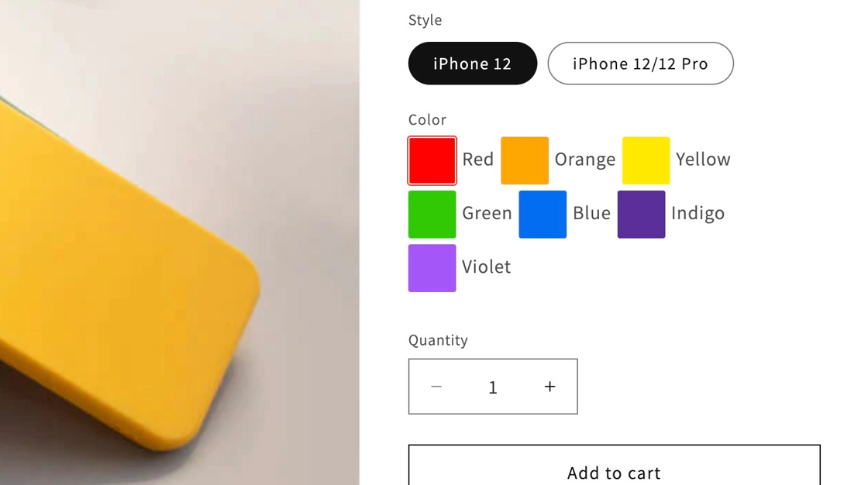The height and width of the screenshot is (485, 868).
Task: Pick the Indigo color swatch
Action: coord(641,215)
